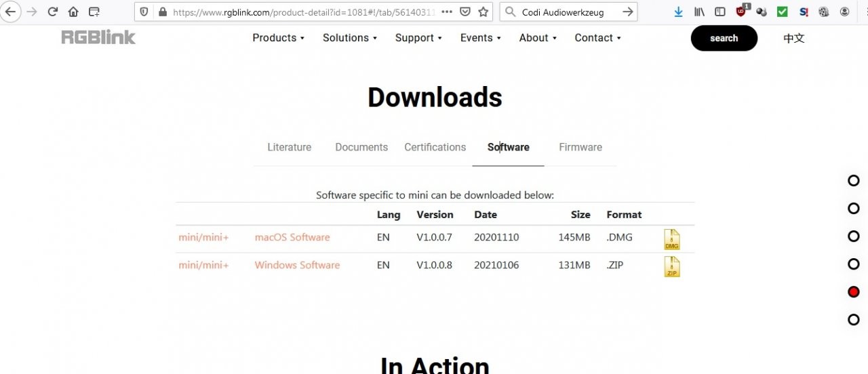Open the macOS Software link
The height and width of the screenshot is (374, 868).
(x=292, y=237)
